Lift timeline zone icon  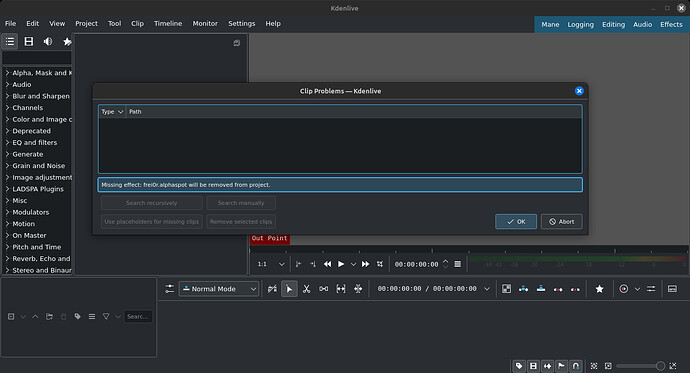(575, 289)
